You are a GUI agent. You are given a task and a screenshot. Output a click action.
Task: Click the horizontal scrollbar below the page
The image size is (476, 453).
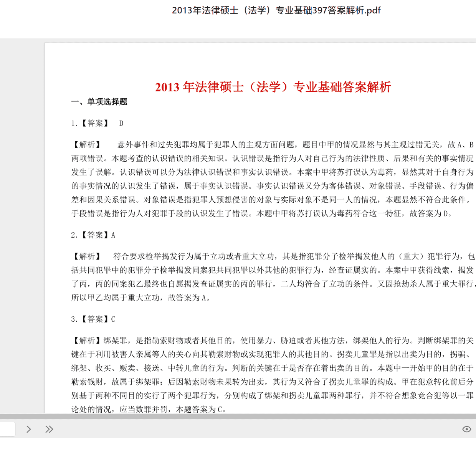[x=238, y=416]
